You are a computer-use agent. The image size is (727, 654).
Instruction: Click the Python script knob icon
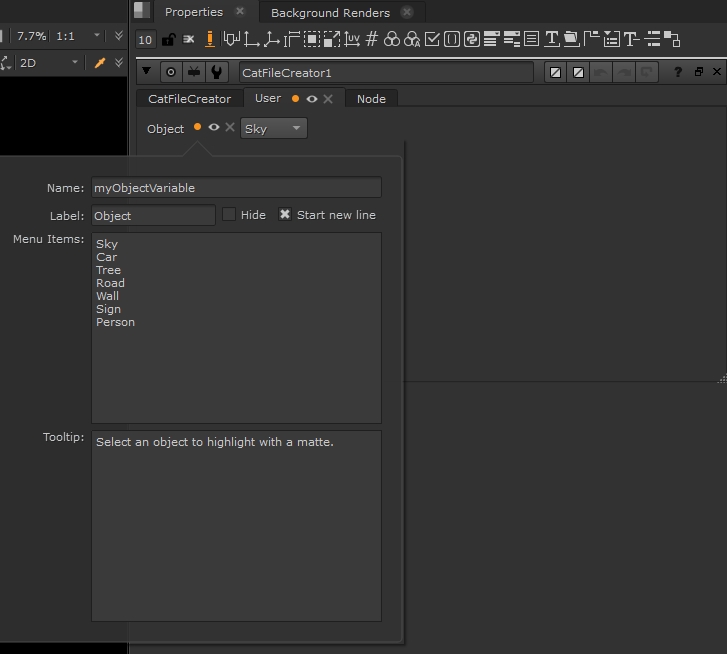click(471, 40)
